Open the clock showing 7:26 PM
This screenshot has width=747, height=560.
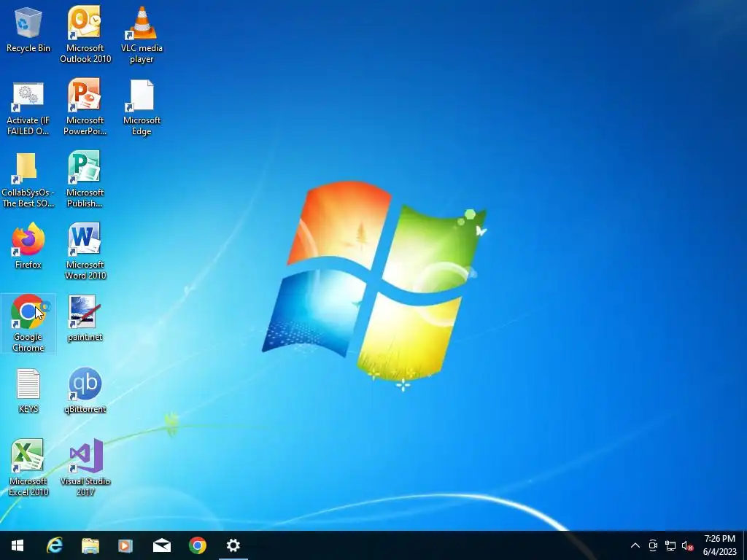(x=719, y=545)
